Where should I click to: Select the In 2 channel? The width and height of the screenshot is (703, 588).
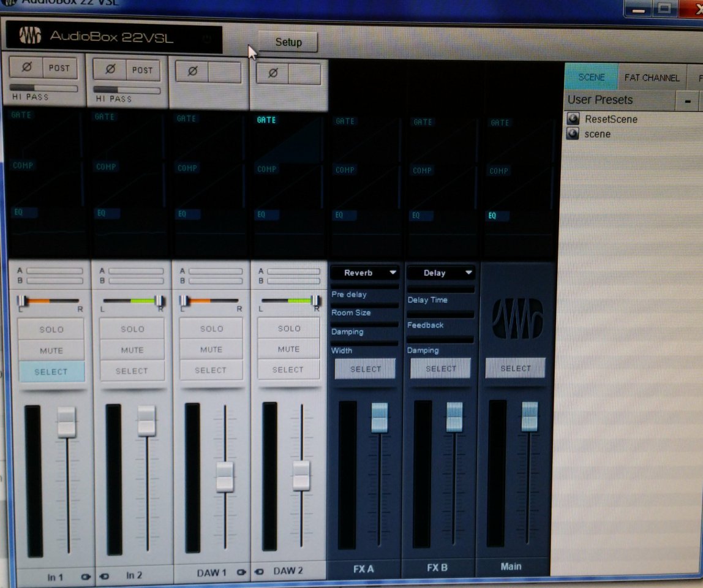[x=132, y=371]
